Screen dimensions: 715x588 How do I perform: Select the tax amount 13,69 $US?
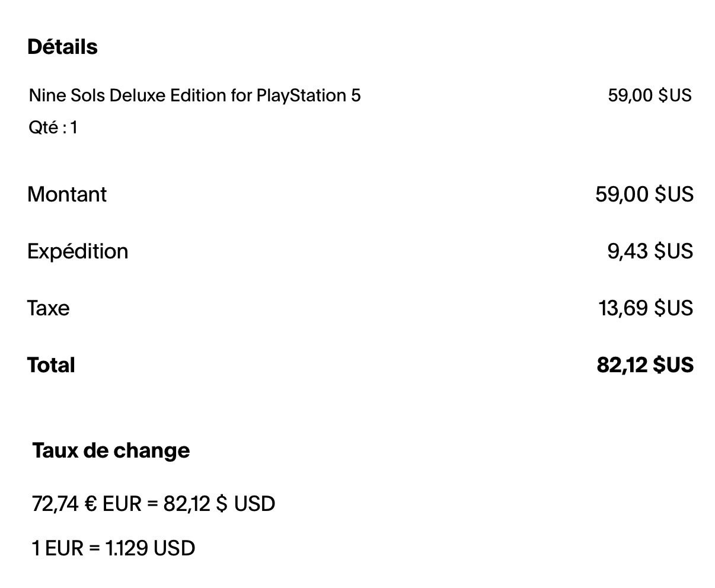(645, 308)
